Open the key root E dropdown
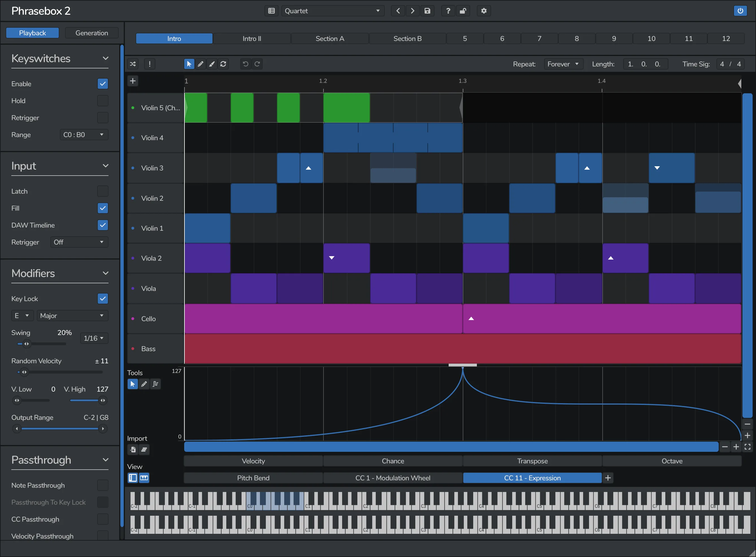This screenshot has width=756, height=557. 22,316
